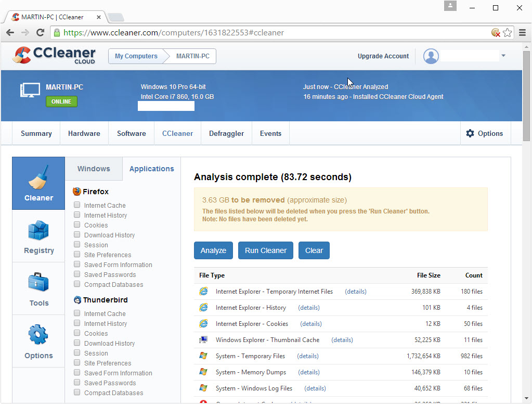Click the Windows flag icon beside Temporary Files

coord(203,356)
